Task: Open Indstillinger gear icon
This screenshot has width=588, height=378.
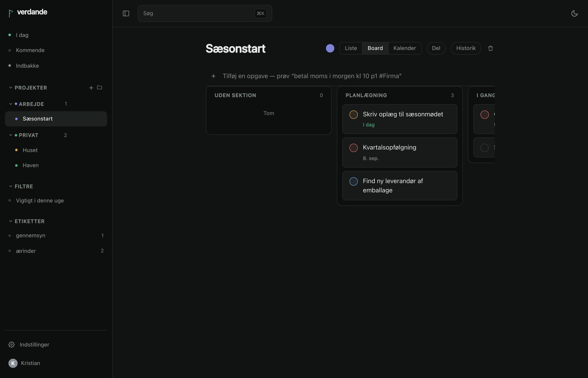Action: coord(12,345)
